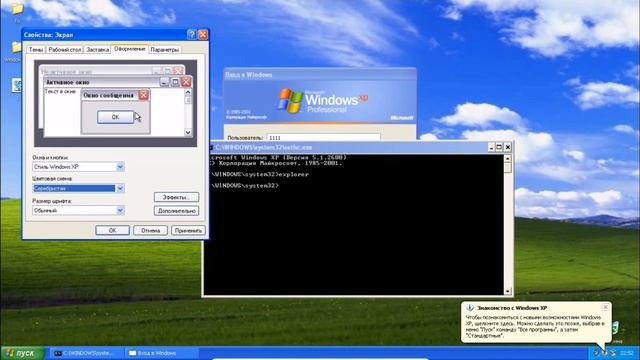Image resolution: width=640 pixels, height=360 pixels.
Task: Click the network tray icon beside clock
Action: 613,353
